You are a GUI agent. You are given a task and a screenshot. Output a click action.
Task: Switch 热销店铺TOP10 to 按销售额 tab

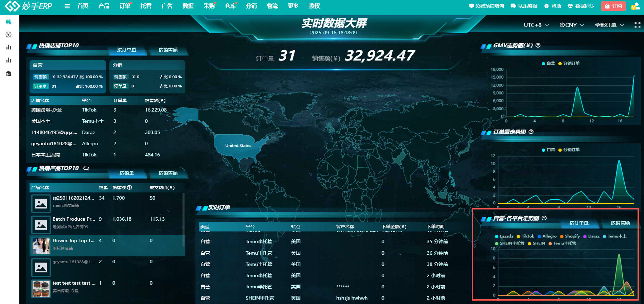point(168,50)
